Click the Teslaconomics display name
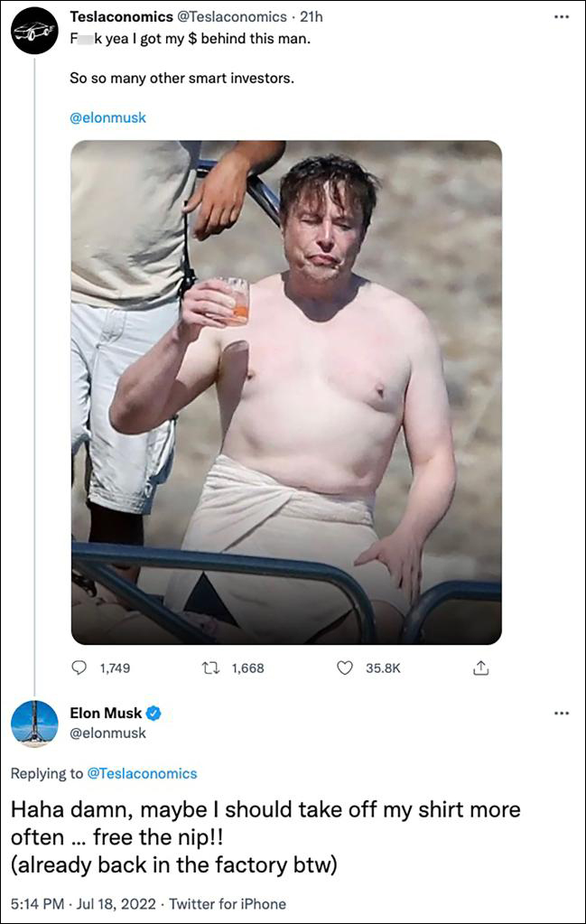This screenshot has width=586, height=924. coord(121,17)
